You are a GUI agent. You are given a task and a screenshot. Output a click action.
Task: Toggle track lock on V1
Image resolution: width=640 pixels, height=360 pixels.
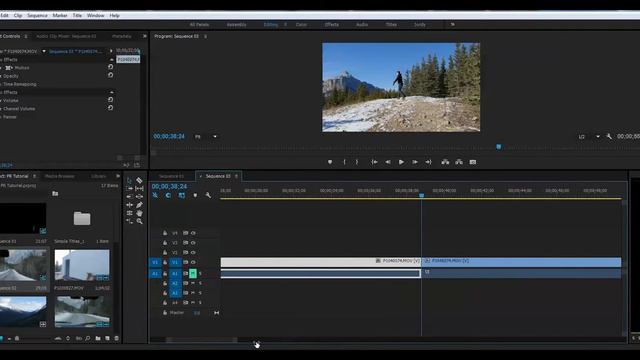(165, 262)
